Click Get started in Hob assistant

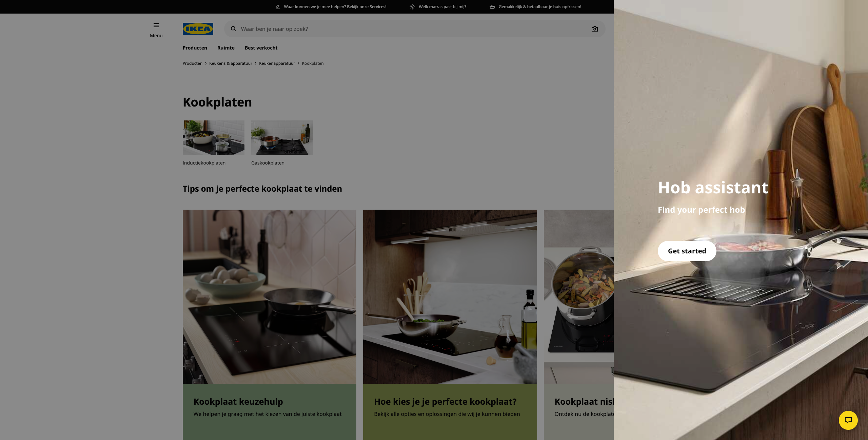[687, 251]
